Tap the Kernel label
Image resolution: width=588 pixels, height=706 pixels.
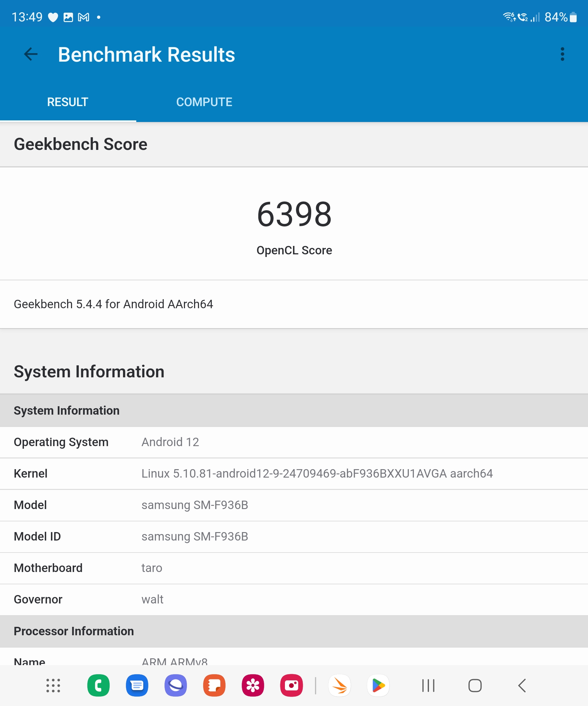point(30,473)
